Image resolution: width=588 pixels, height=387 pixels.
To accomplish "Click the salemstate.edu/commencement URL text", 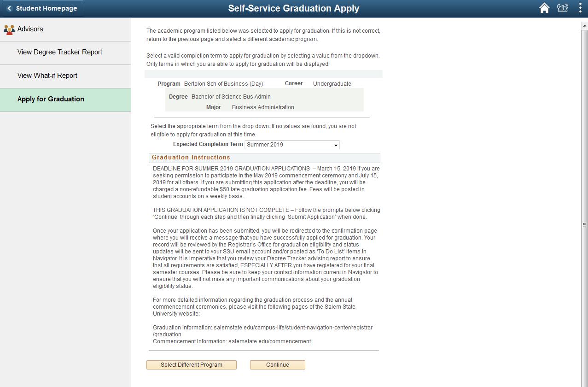I will 270,341.
